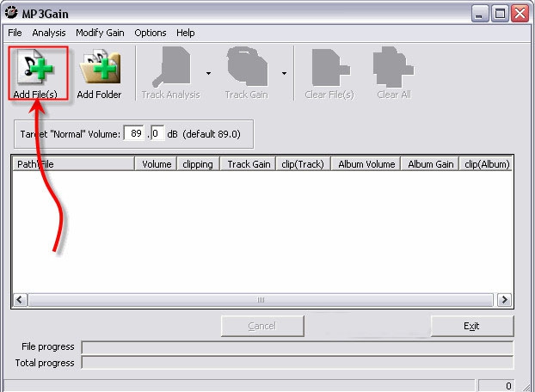Sort by the Path\File column header
This screenshot has width=535, height=392.
coord(73,164)
